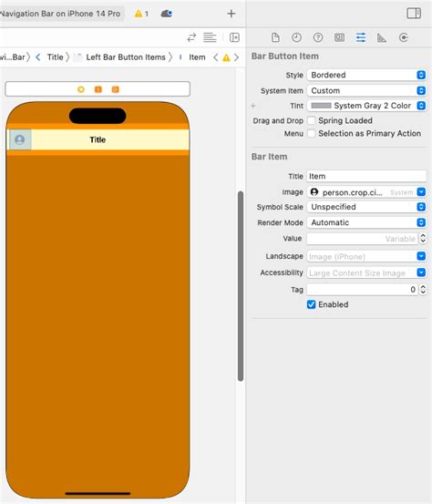
Task: Click the Tint System Gray 2 color swatch
Action: (321, 106)
